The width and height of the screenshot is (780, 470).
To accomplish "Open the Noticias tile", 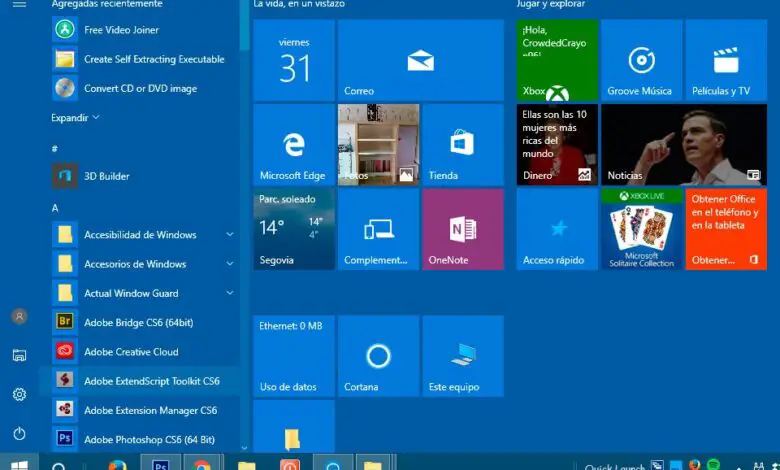I will coord(684,145).
